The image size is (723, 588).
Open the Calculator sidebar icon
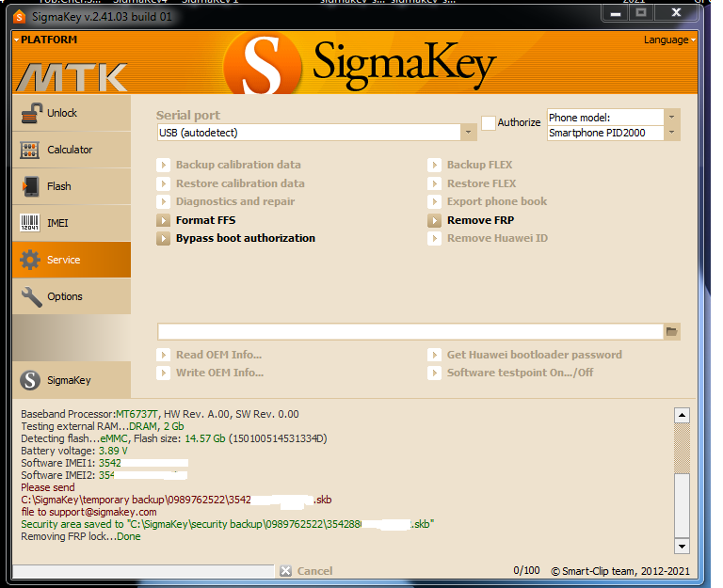(31, 150)
